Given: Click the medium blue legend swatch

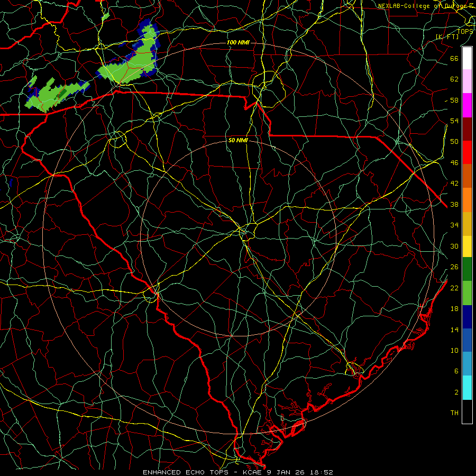Looking at the screenshot, I should 467,340.
